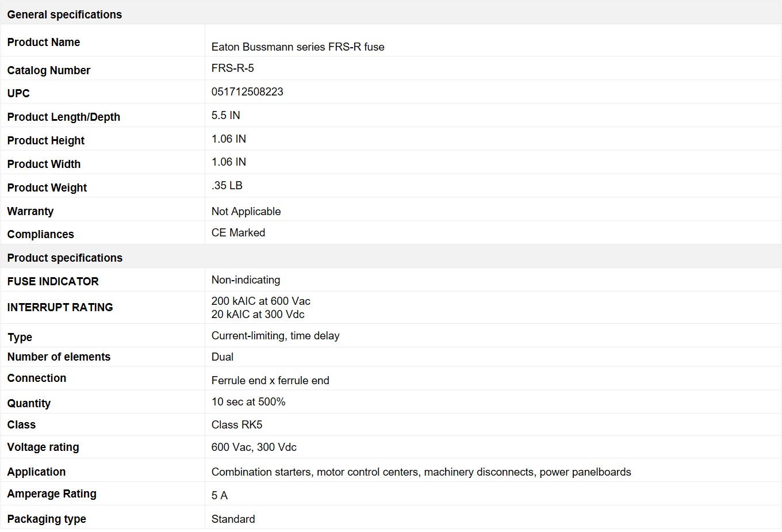782x532 pixels.
Task: Select the 'Catalog Number' label
Action: pos(49,70)
